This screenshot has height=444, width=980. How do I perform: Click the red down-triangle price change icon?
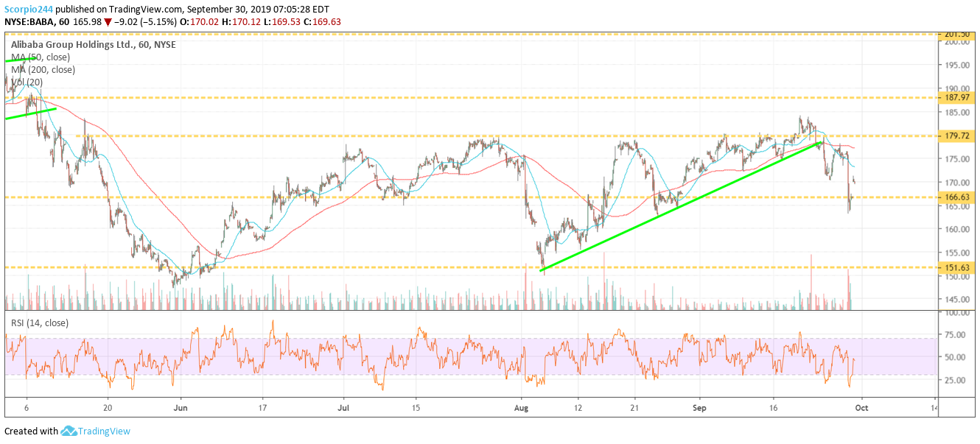click(x=108, y=22)
